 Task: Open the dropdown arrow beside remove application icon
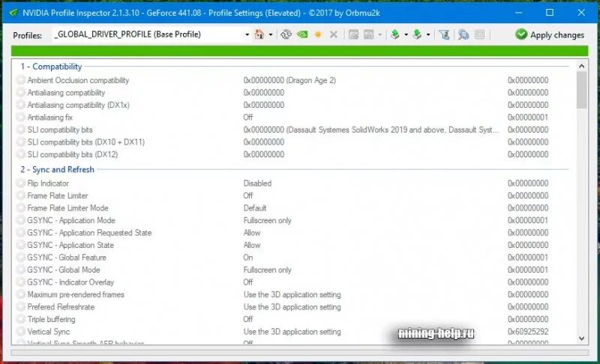[x=379, y=34]
